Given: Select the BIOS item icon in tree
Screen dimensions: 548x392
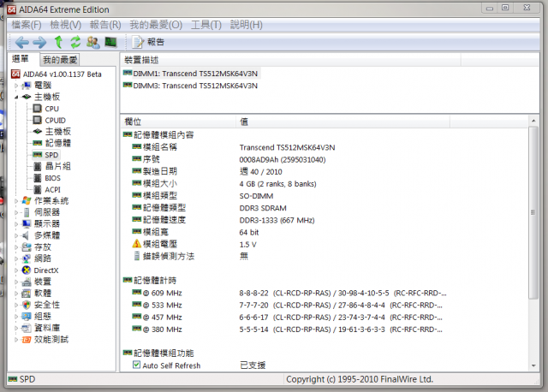Looking at the screenshot, I should pyautogui.click(x=38, y=178).
